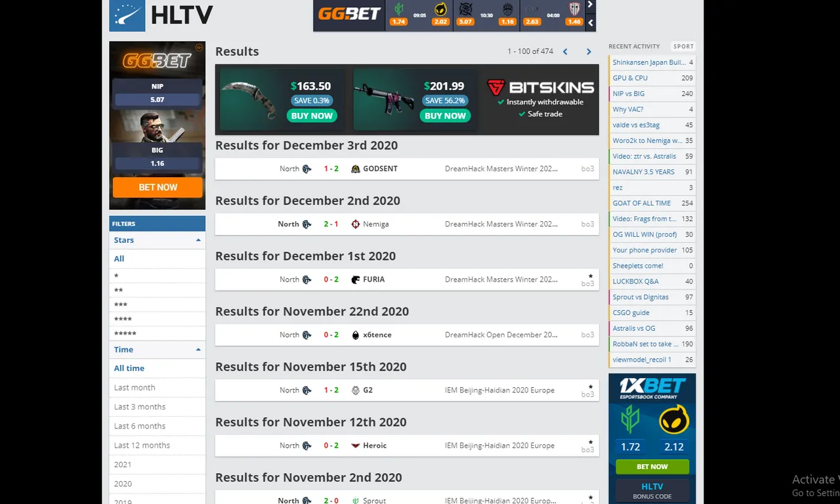Image resolution: width=840 pixels, height=504 pixels.
Task: Click Sprout team logo in results
Action: coord(356,500)
